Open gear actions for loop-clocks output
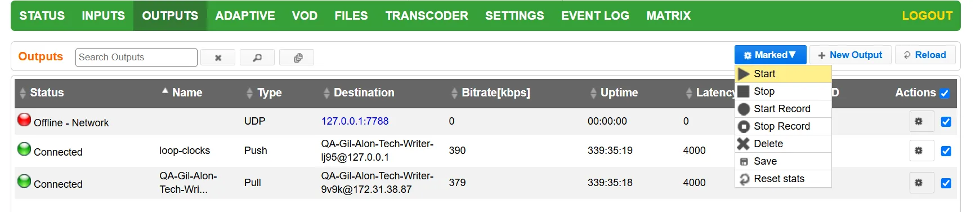The width and height of the screenshot is (980, 212). point(921,151)
